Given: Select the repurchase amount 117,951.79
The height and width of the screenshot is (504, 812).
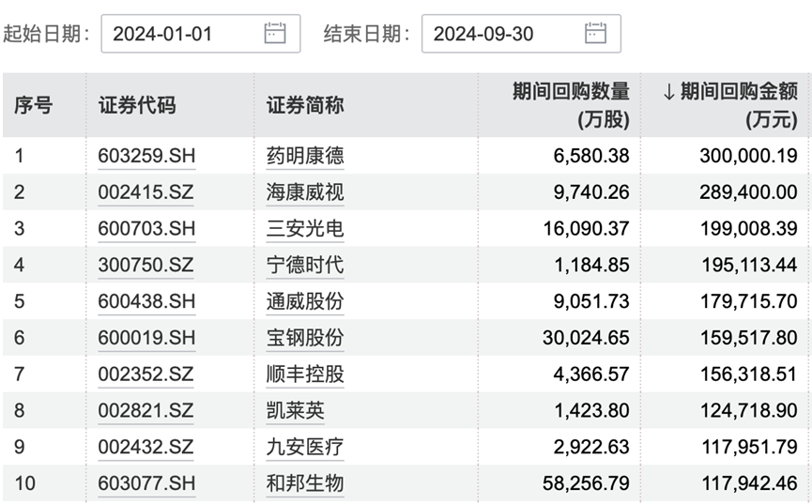Looking at the screenshot, I should point(749,447).
